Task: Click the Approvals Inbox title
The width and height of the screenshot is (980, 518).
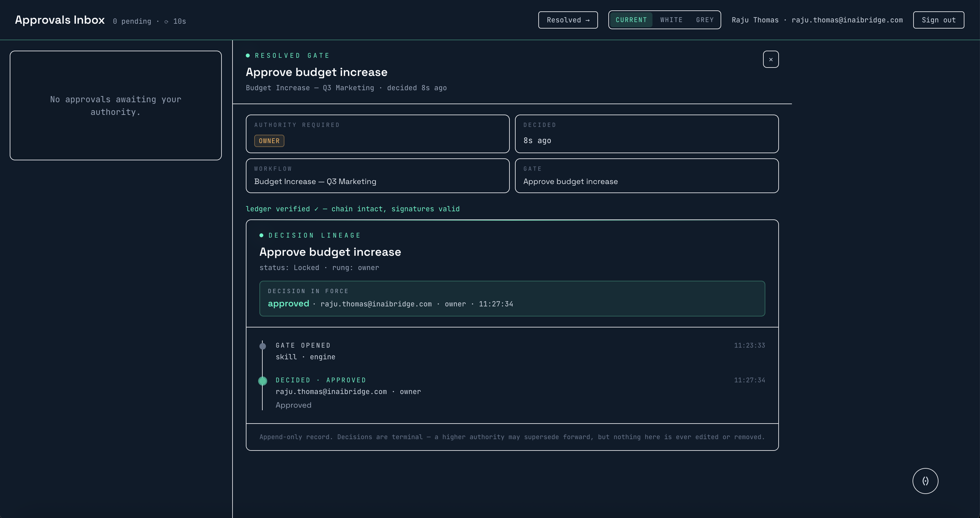Action: point(60,20)
